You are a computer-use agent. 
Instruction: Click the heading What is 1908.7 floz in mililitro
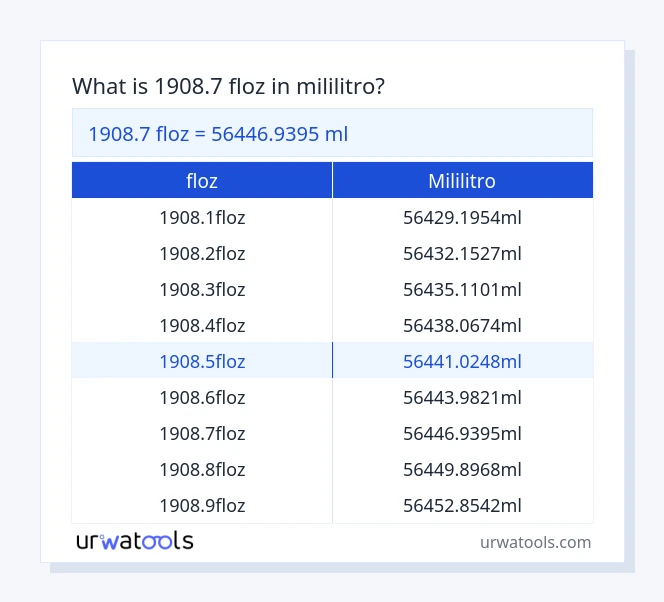(x=229, y=87)
